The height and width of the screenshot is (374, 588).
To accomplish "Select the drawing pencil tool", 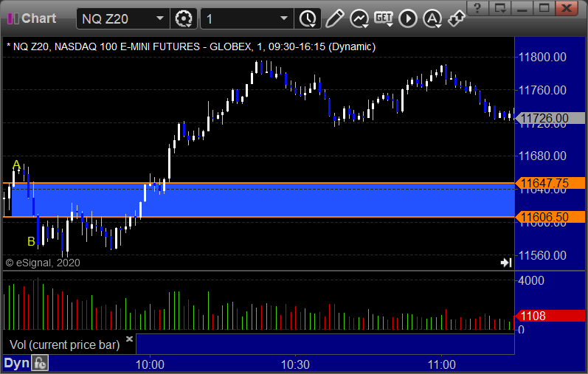I will [x=334, y=18].
